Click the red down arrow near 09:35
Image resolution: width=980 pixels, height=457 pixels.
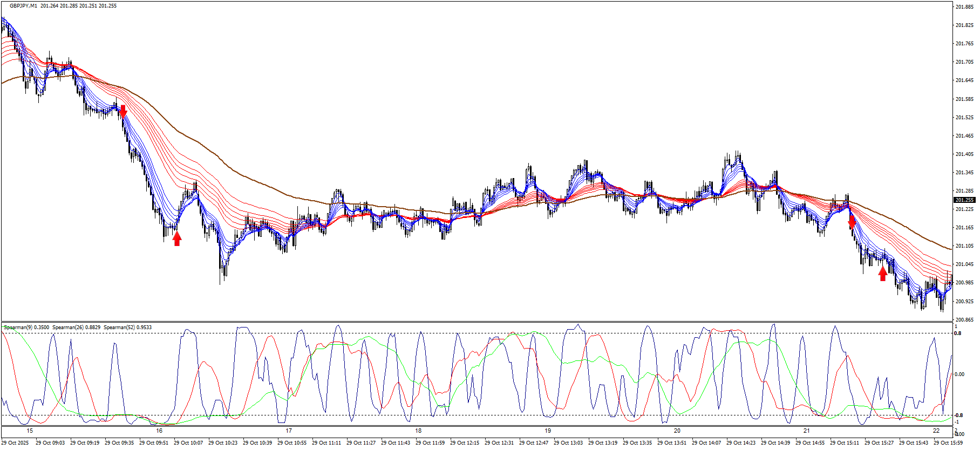[x=123, y=112]
